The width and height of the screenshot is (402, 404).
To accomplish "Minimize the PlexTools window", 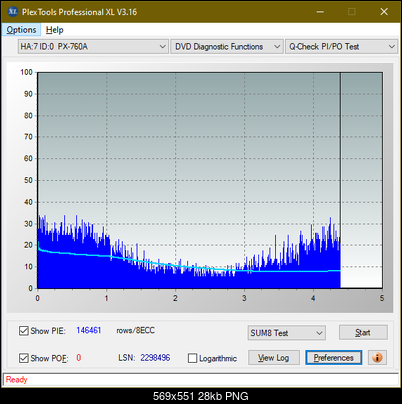I will (320, 12).
